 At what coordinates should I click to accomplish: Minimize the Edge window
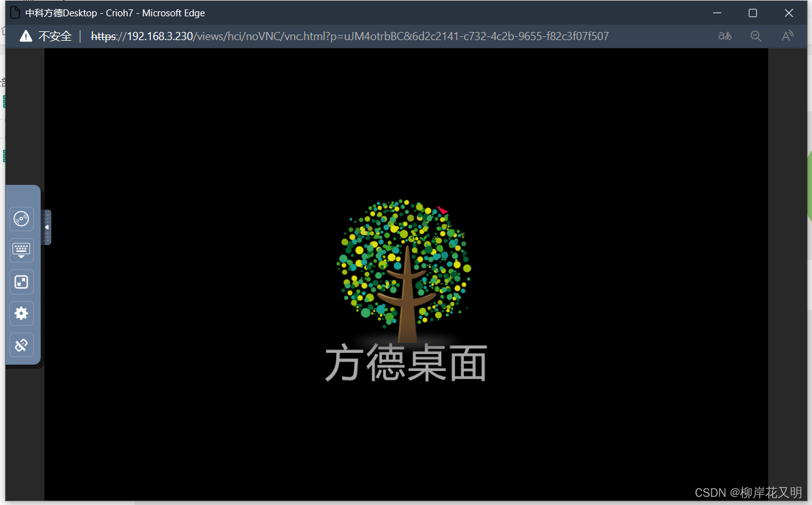[717, 13]
